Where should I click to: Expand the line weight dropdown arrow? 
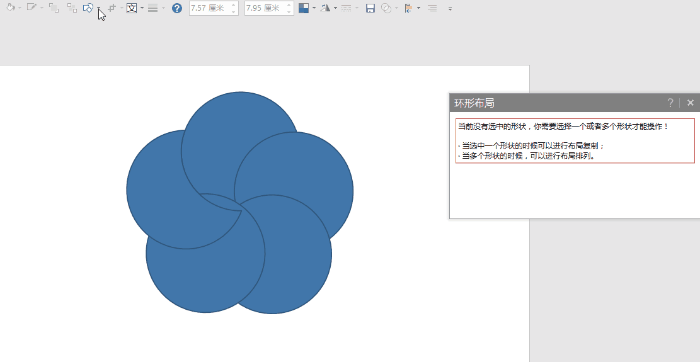[x=163, y=8]
